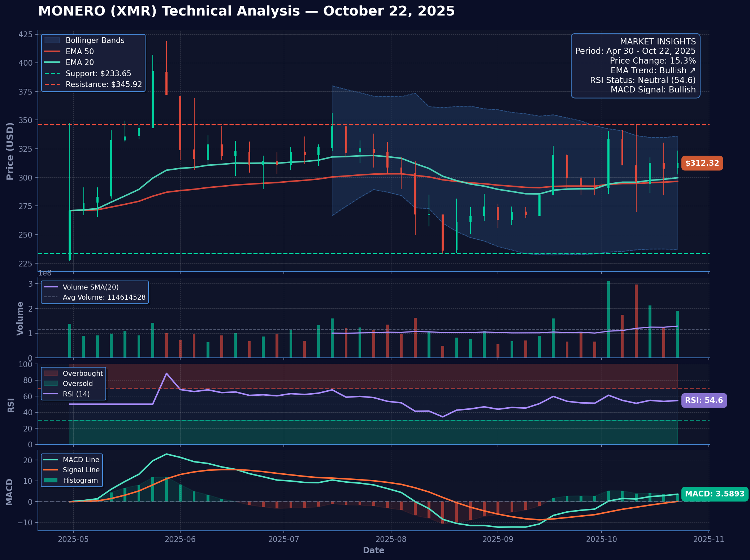This screenshot has width=750, height=560.
Task: Select the RSI (14) legend entry
Action: tap(76, 394)
